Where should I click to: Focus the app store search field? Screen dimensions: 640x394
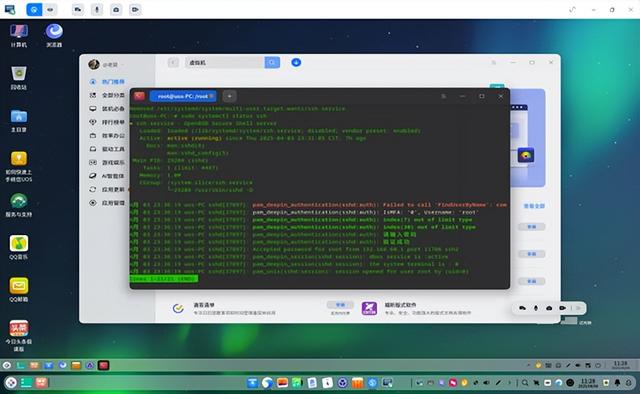225,62
